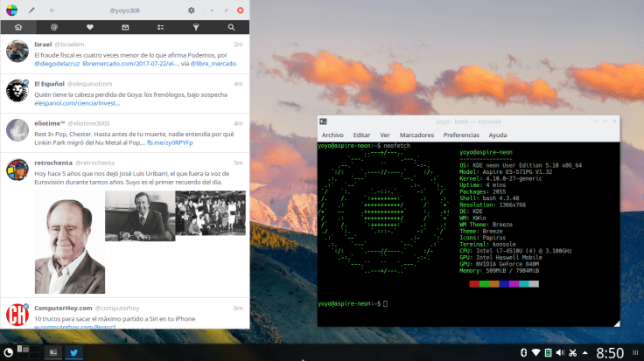Open direct messages envelope tab
This screenshot has height=361, width=644.
point(125,27)
